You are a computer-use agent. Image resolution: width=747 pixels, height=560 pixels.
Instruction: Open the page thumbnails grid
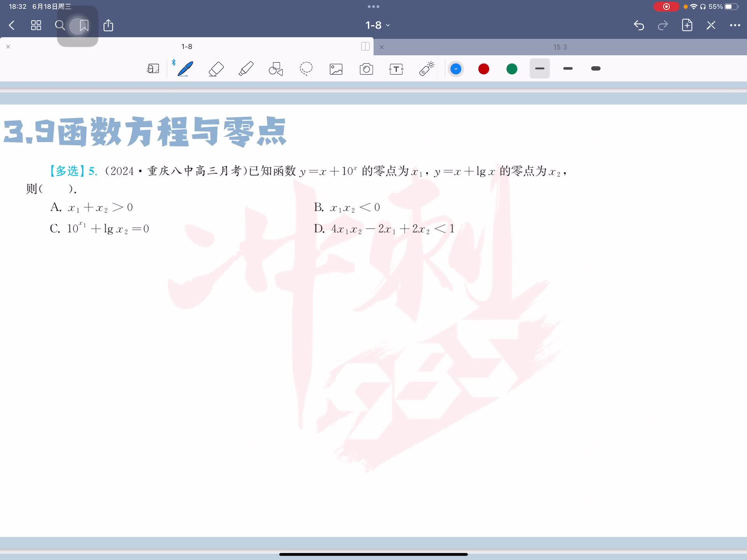[x=36, y=25]
